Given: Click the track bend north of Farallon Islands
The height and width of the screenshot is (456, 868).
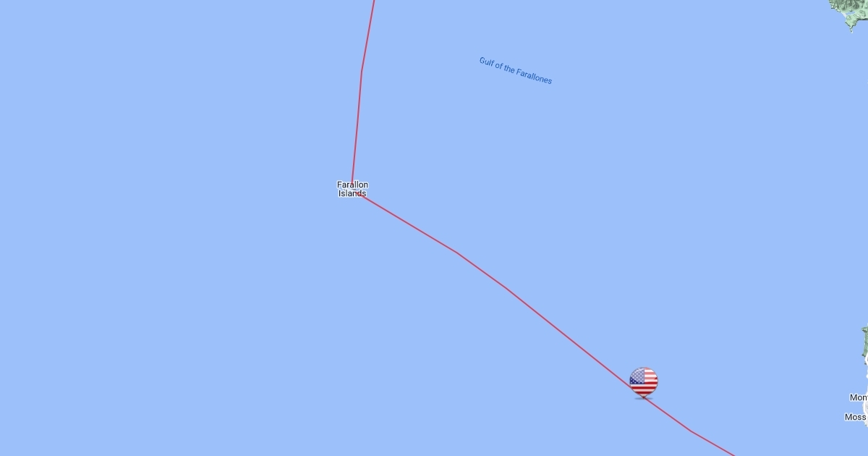Looking at the screenshot, I should 362,71.
